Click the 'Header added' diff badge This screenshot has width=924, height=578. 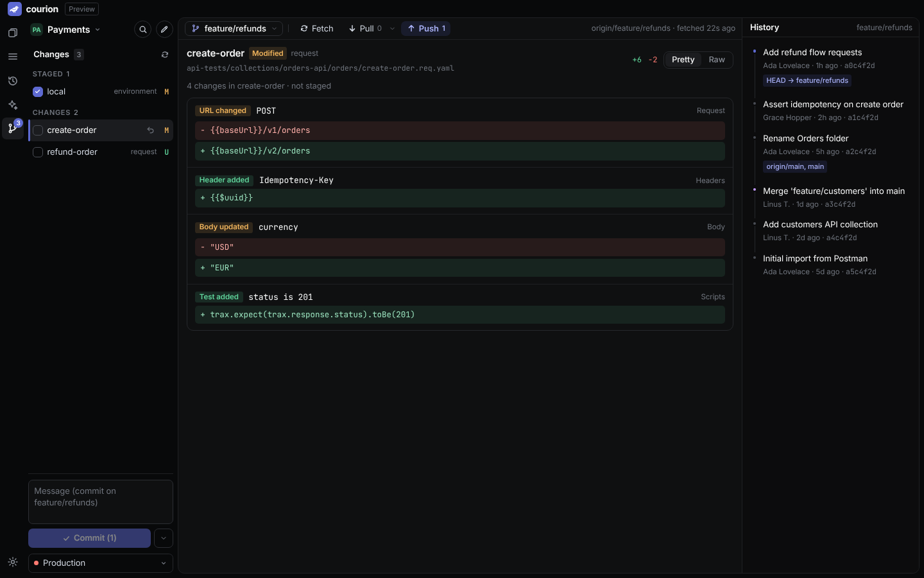(224, 180)
